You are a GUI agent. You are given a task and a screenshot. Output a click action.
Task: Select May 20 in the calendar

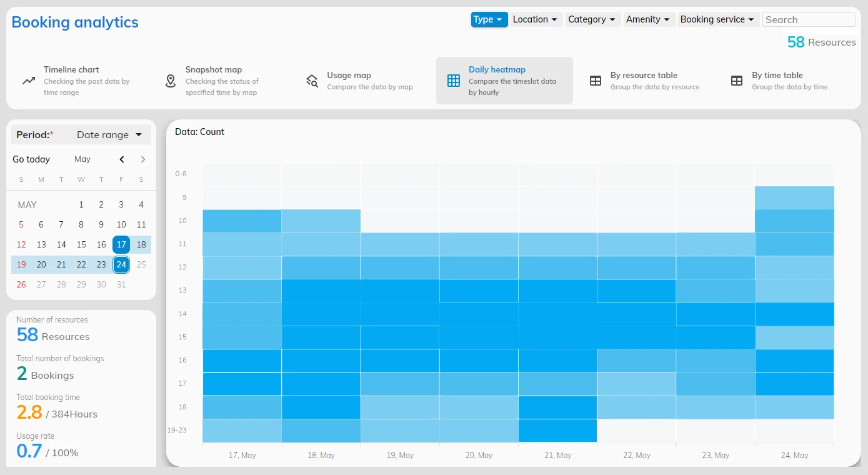41,264
